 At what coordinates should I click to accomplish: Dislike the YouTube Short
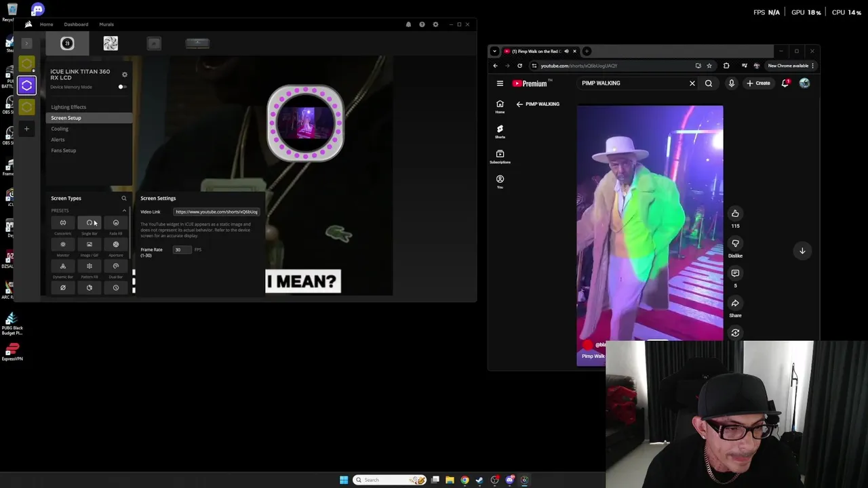pos(735,243)
